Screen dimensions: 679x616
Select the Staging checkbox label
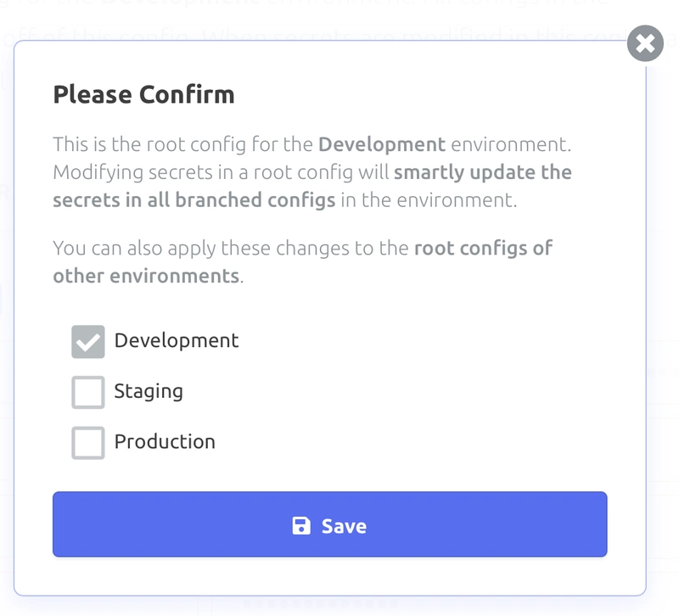coord(149,392)
